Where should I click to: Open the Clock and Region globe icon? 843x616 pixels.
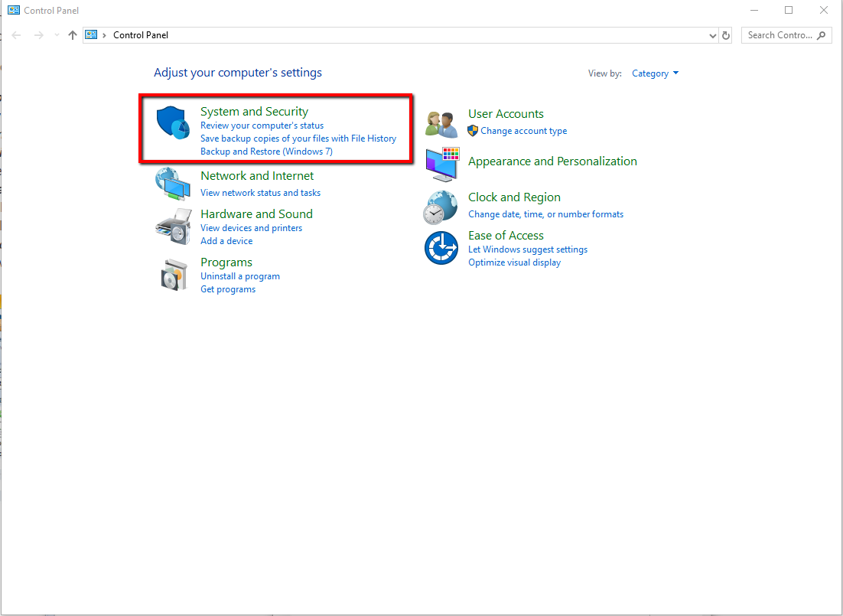441,207
